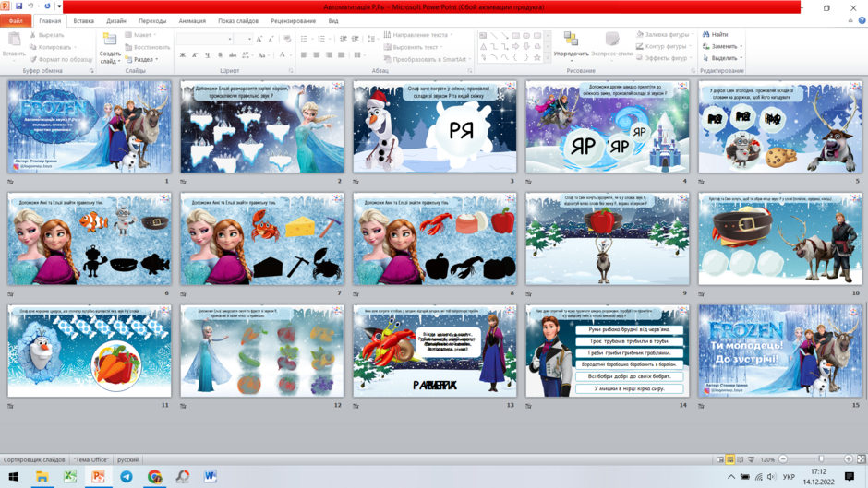The width and height of the screenshot is (868, 488).
Task: Select slide 3 thumbnail with РЯ snowball
Action: (435, 126)
